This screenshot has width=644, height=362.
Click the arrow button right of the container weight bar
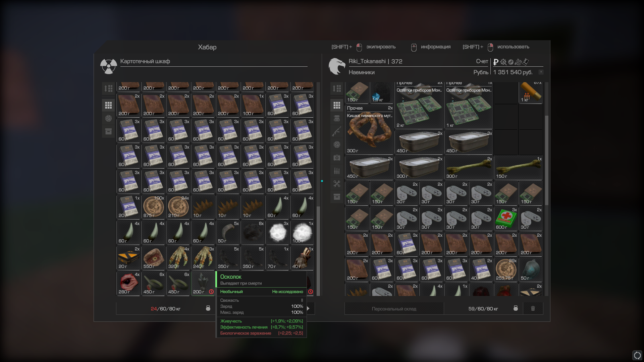(x=308, y=308)
